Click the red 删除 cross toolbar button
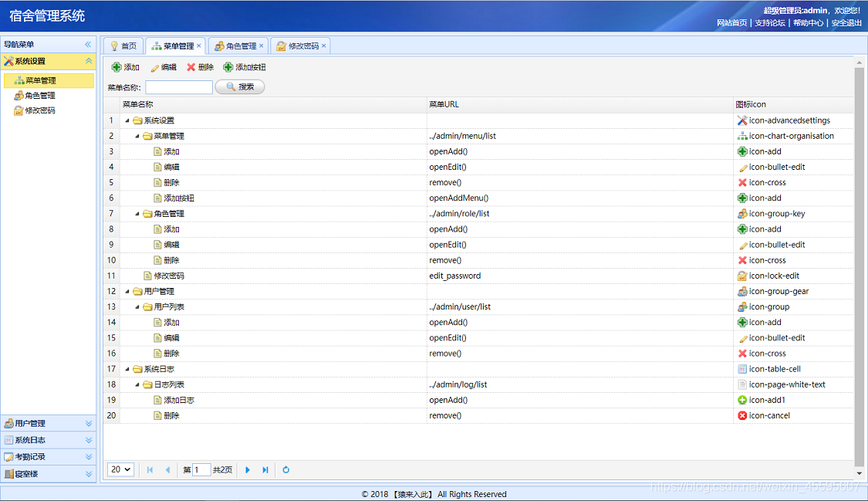This screenshot has width=868, height=501. point(200,67)
